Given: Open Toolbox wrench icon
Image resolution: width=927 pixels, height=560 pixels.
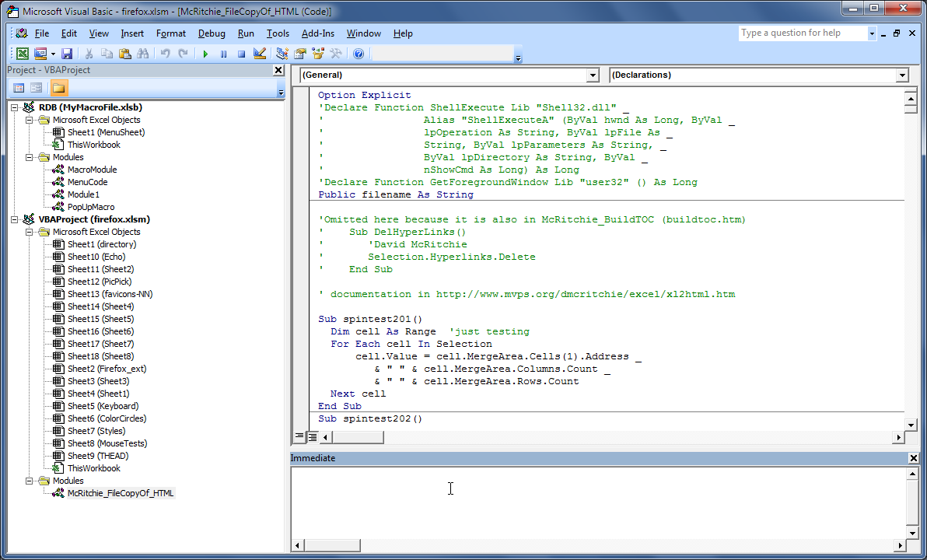Looking at the screenshot, I should (336, 54).
